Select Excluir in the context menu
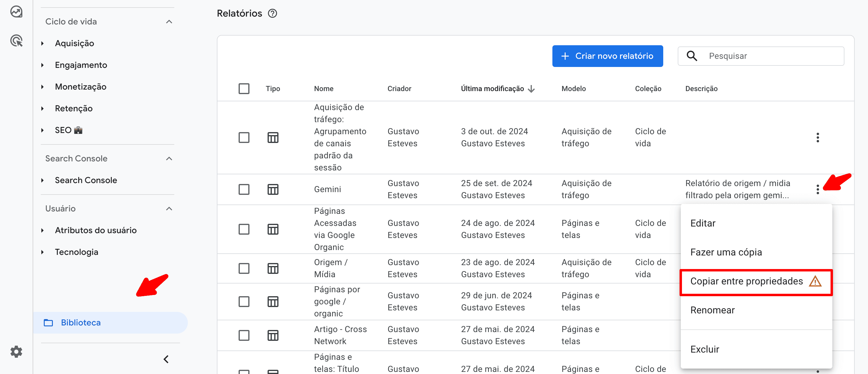The image size is (868, 374). coord(704,349)
